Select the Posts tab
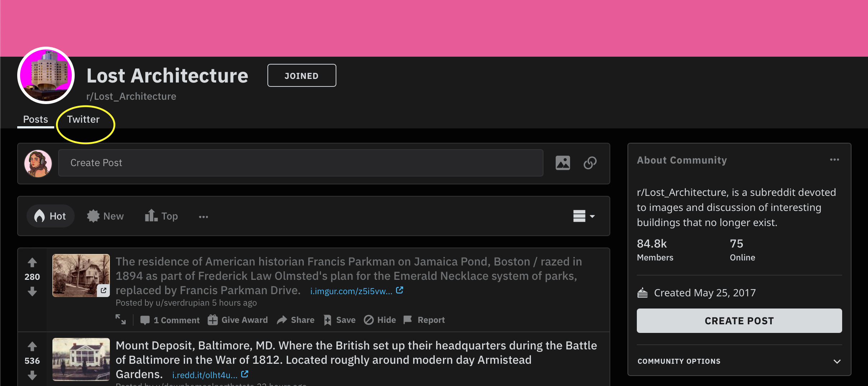 click(36, 119)
